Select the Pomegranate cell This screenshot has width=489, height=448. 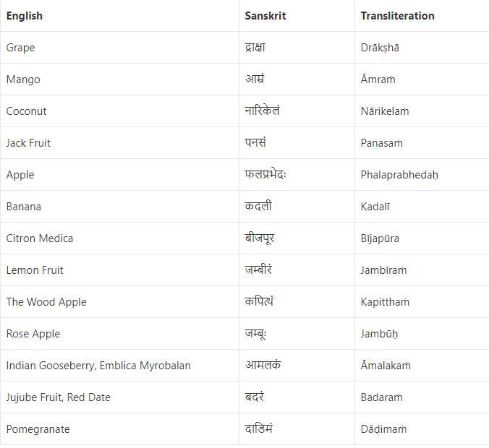point(38,429)
